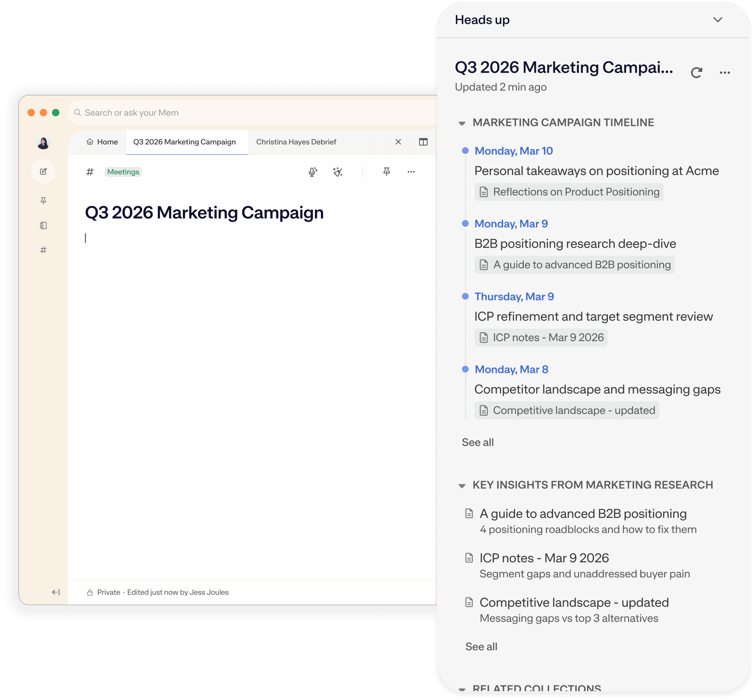The image size is (755, 700).
Task: Pin this note using toolbar pin
Action: coord(386,172)
